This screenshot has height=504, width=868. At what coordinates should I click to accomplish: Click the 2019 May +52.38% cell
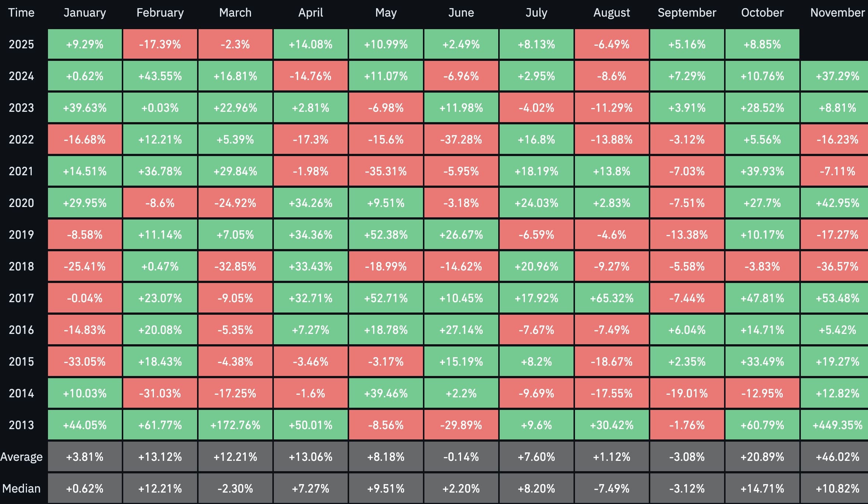click(386, 235)
